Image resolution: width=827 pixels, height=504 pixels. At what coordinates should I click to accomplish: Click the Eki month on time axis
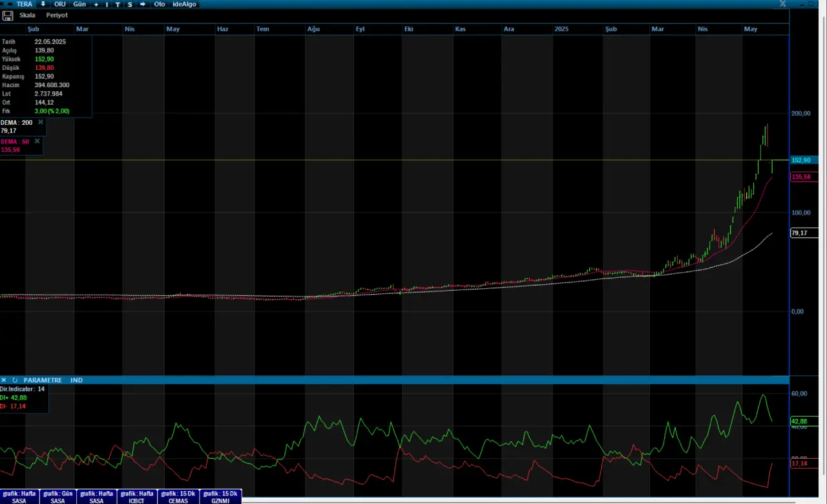coord(408,29)
